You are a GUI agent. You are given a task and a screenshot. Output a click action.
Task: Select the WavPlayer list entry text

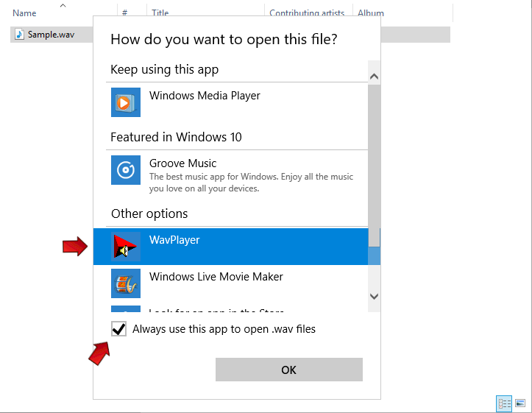(x=174, y=240)
